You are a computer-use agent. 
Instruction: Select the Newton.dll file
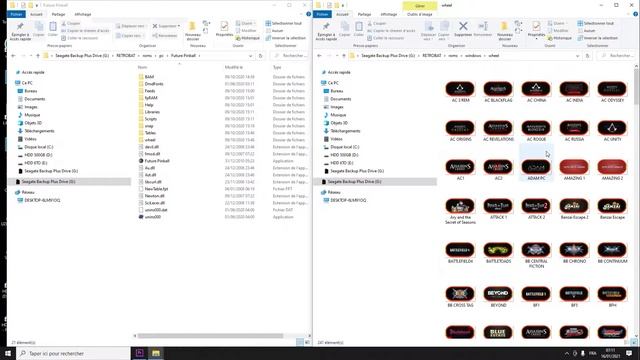(x=154, y=196)
